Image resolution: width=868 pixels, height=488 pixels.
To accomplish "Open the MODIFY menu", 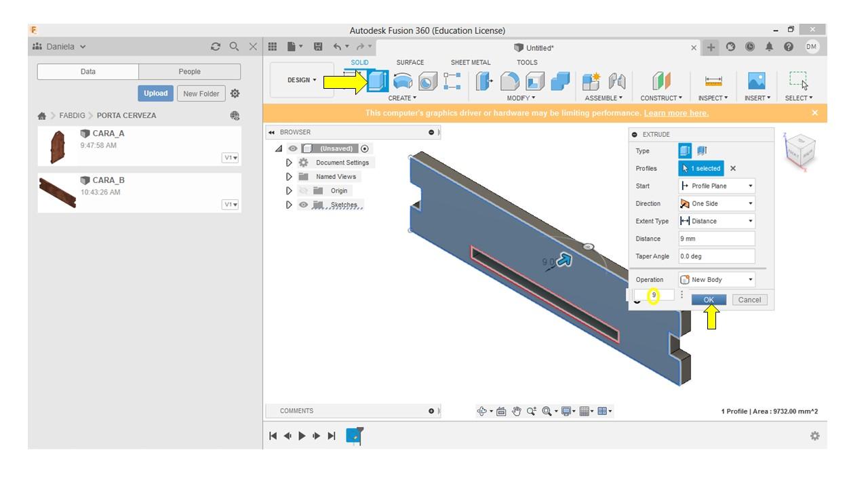I will 521,98.
